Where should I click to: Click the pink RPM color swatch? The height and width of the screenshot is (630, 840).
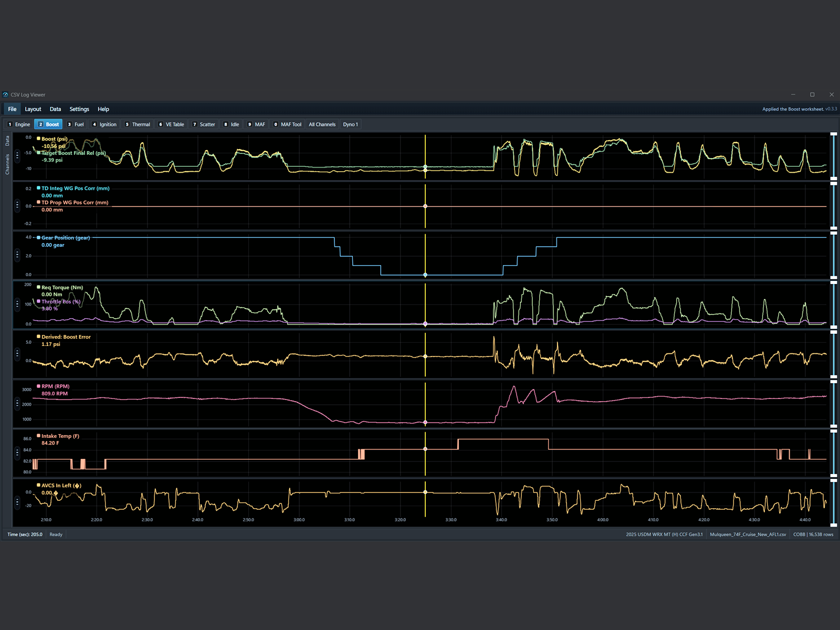point(38,386)
